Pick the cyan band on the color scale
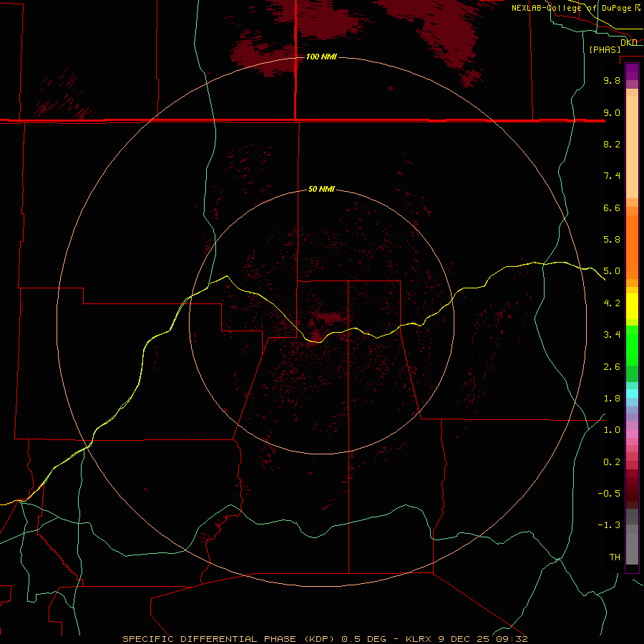644x644 pixels. (x=632, y=394)
